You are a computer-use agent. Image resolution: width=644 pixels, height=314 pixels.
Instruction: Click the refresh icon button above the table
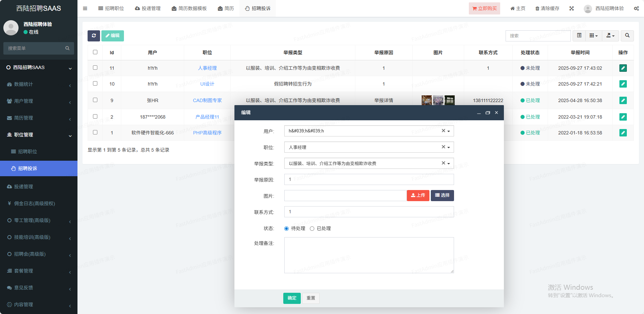click(x=94, y=36)
